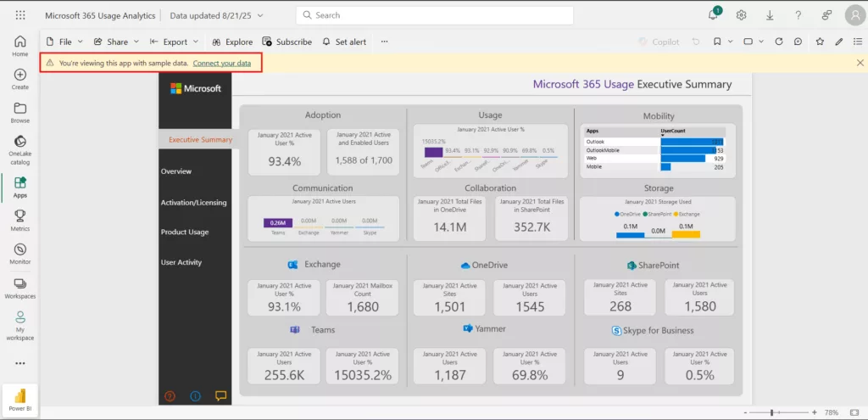Open Workspaces in the left navigation
The width and height of the screenshot is (868, 420).
(20, 288)
